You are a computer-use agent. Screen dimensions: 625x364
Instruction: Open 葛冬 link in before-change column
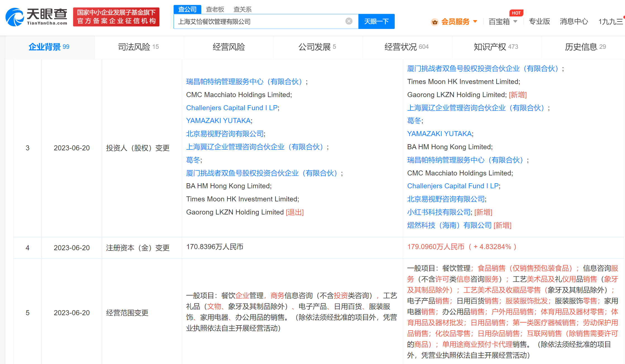(193, 160)
